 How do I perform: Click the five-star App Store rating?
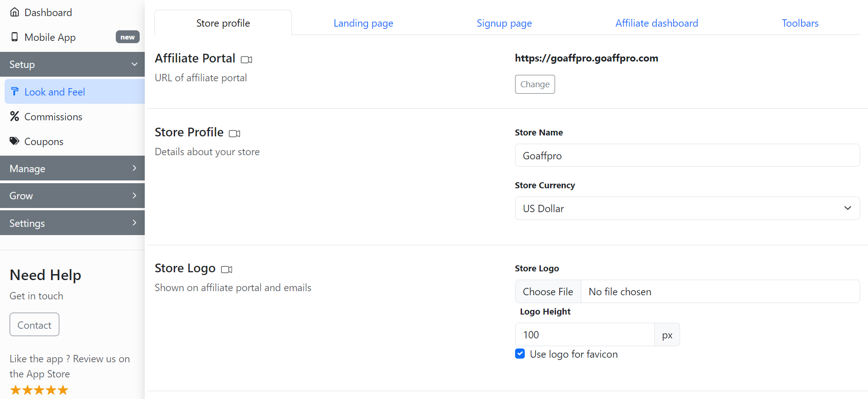pos(39,390)
